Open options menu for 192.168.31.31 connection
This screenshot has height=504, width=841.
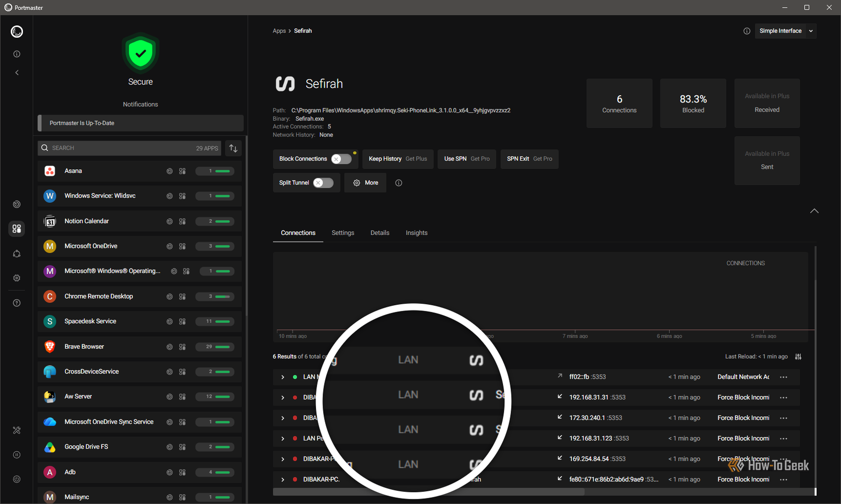783,398
